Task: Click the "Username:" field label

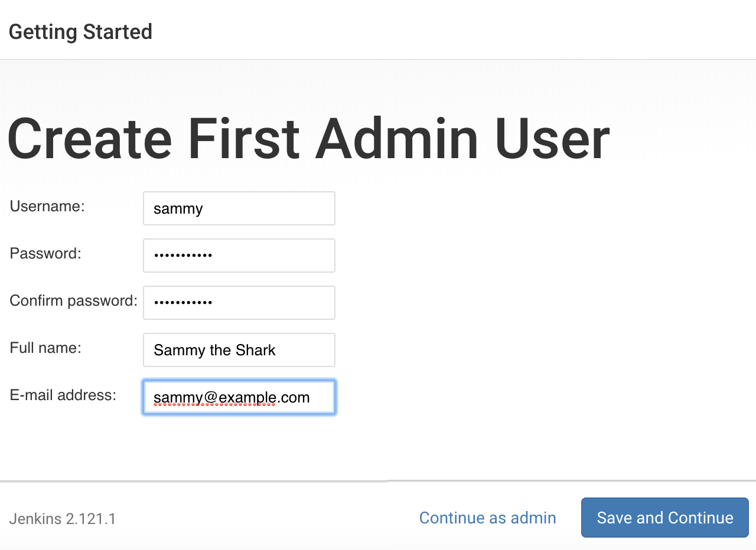Action: (x=47, y=206)
